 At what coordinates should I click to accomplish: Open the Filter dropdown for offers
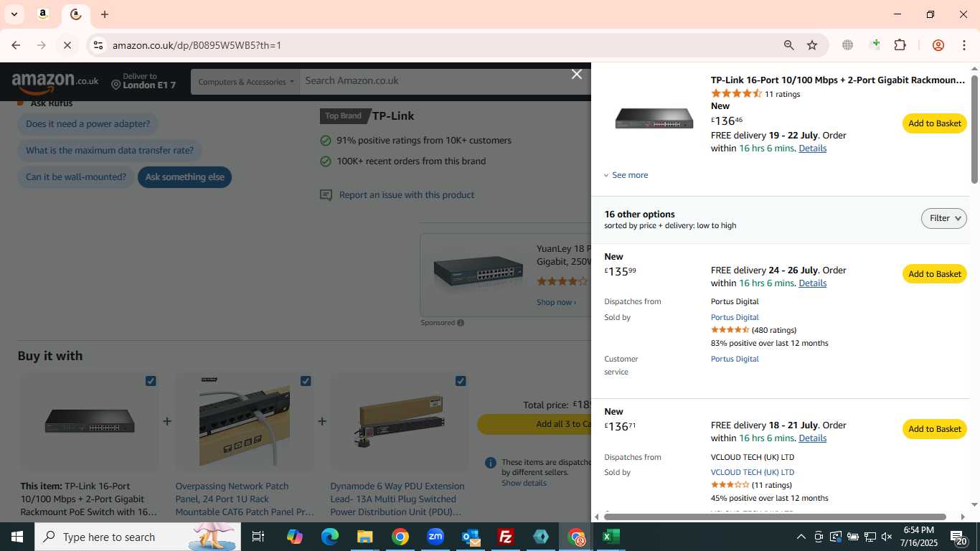pos(943,218)
